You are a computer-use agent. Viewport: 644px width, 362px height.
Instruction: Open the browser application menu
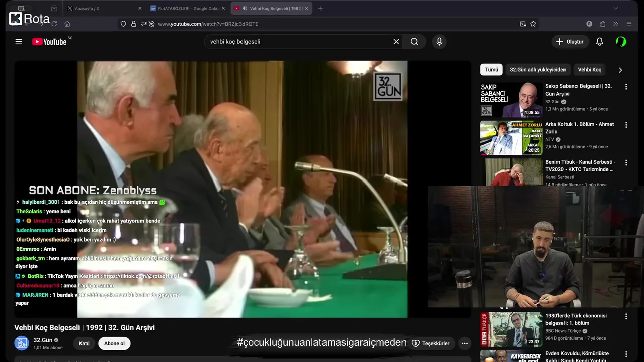629,24
